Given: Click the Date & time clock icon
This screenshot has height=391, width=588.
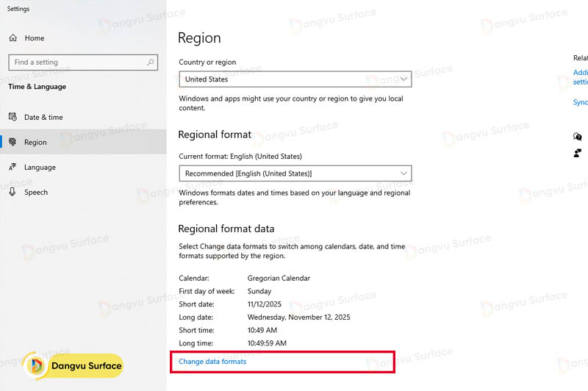Looking at the screenshot, I should coord(12,117).
